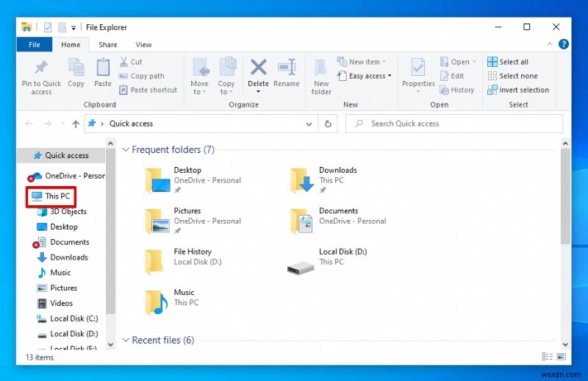Select Local Disk (D:) in the sidebar
This screenshot has width=588, height=381.
tap(67, 334)
